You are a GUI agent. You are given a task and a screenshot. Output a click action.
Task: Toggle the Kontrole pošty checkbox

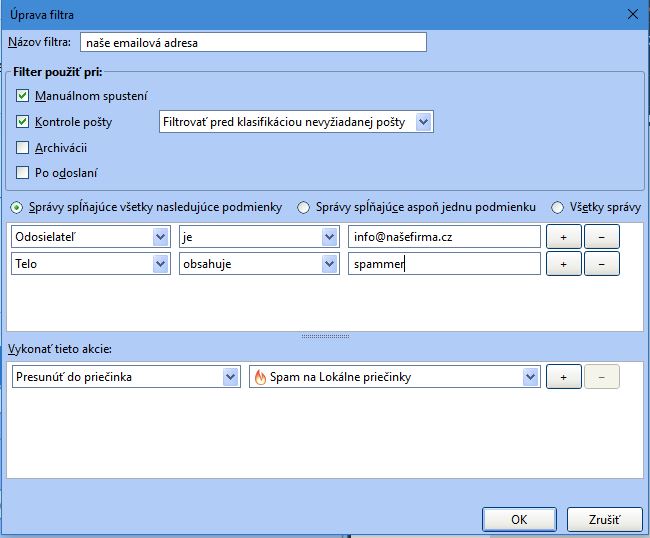coord(23,122)
